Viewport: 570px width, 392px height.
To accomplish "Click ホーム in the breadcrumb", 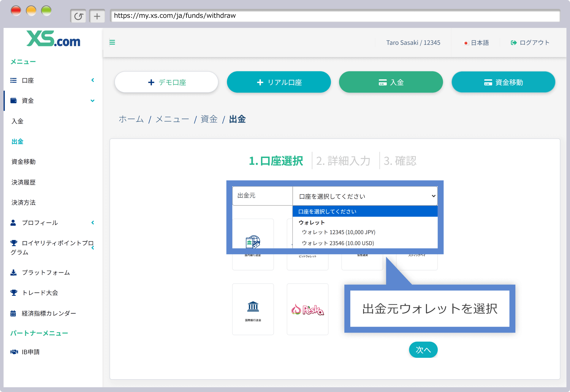I will (131, 119).
